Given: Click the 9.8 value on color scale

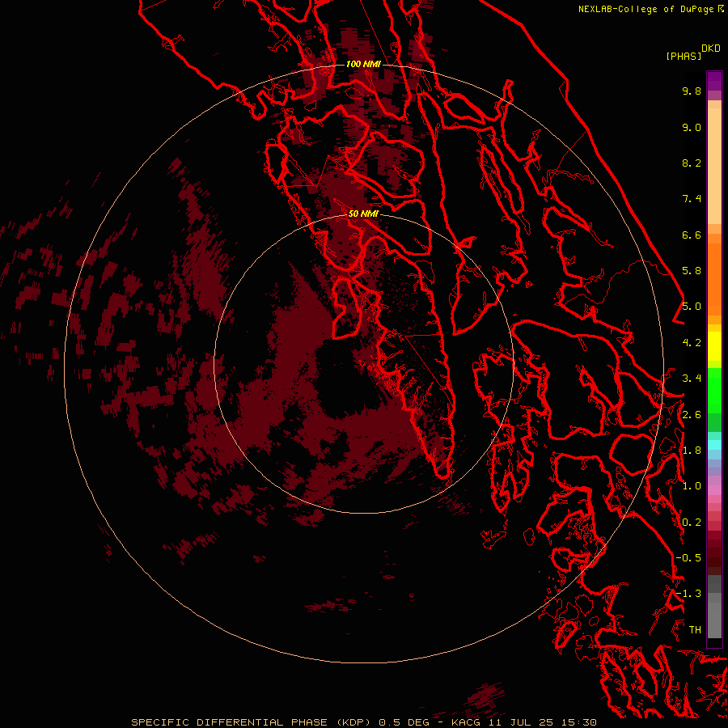Looking at the screenshot, I should click(692, 91).
